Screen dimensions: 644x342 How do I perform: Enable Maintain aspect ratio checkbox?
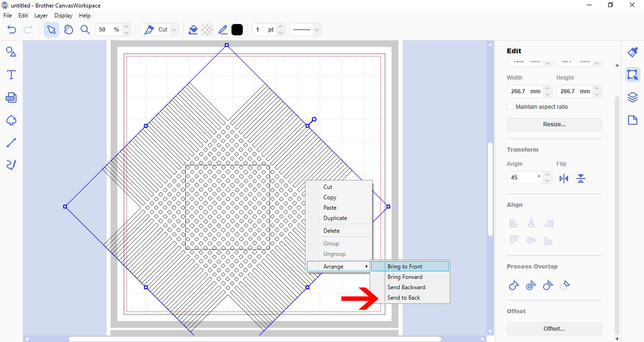(510, 107)
